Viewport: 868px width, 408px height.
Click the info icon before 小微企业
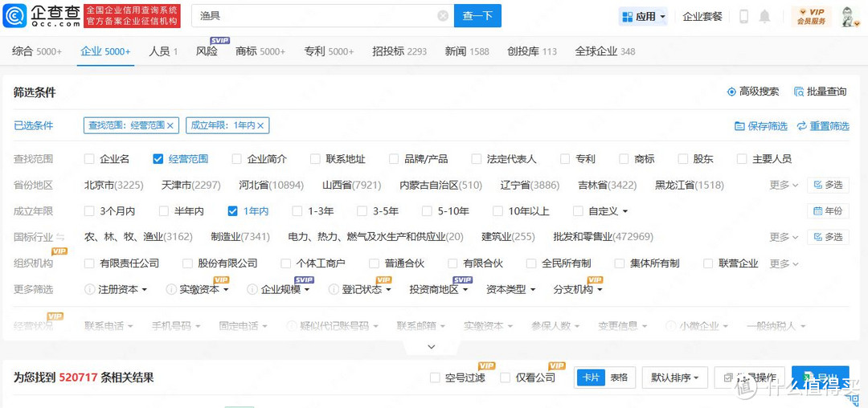click(670, 325)
